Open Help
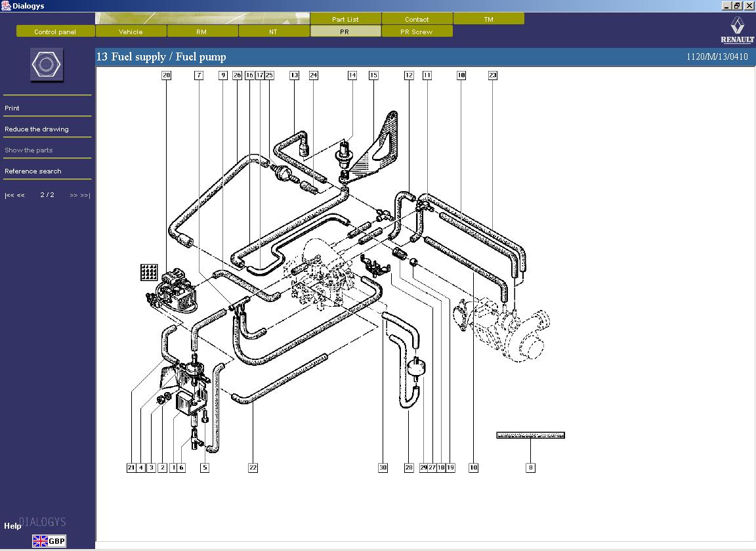Viewport: 756px width, 551px height. 12,526
